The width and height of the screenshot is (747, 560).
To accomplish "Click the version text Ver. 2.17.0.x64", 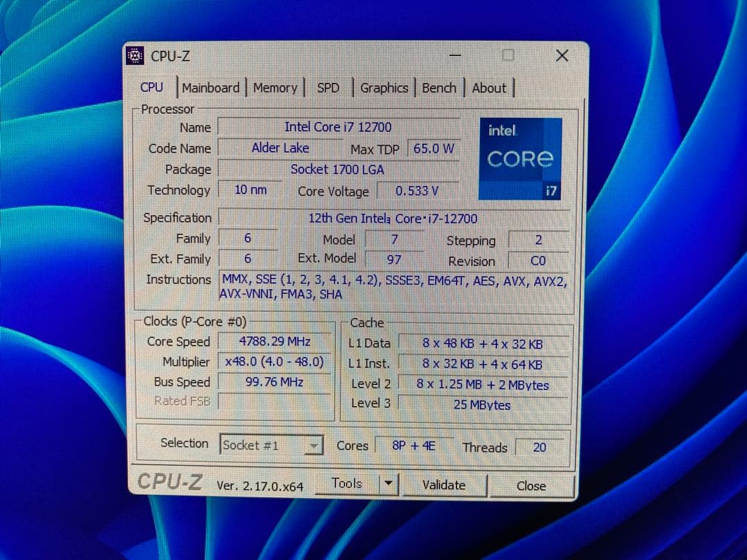I will [x=260, y=486].
